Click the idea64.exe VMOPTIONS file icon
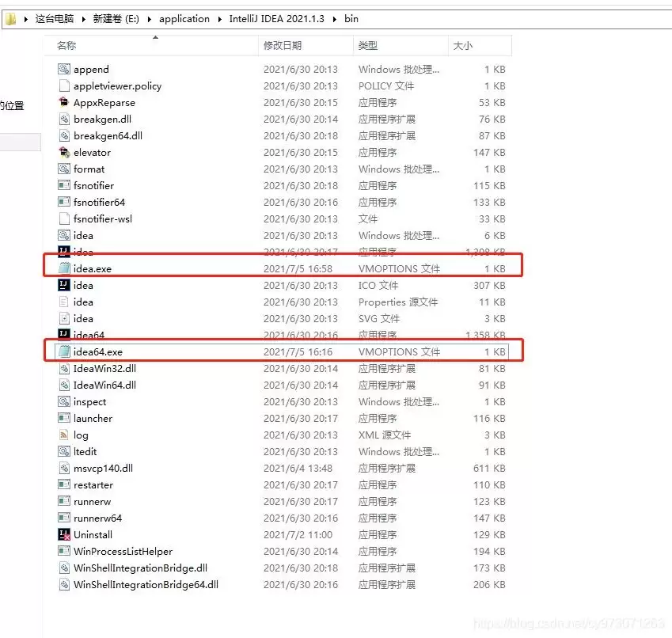The height and width of the screenshot is (638, 672). click(x=64, y=351)
